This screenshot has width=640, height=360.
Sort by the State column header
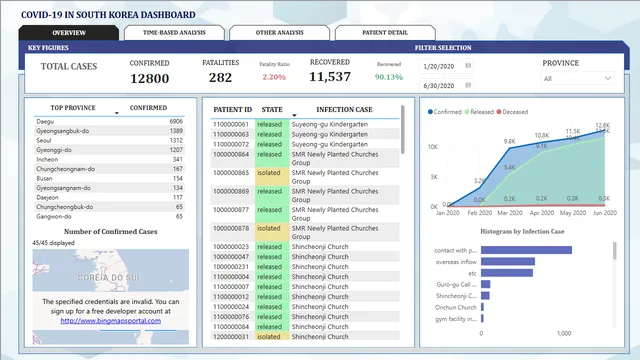coord(272,109)
